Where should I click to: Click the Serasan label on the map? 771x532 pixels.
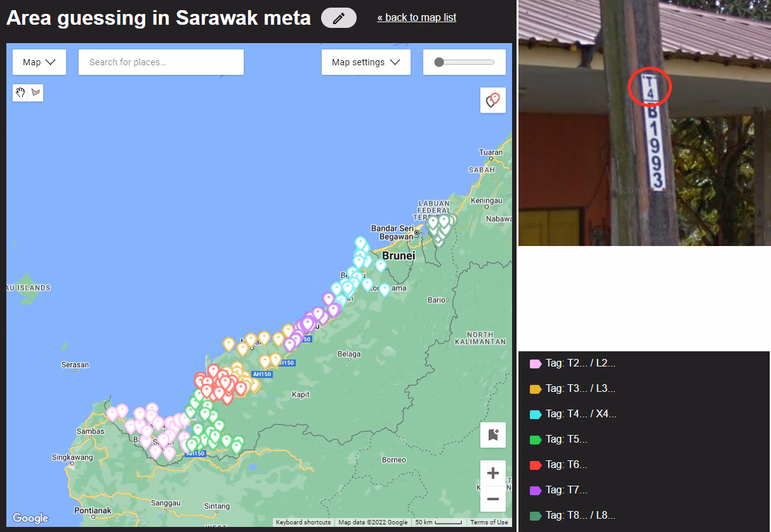tap(76, 365)
